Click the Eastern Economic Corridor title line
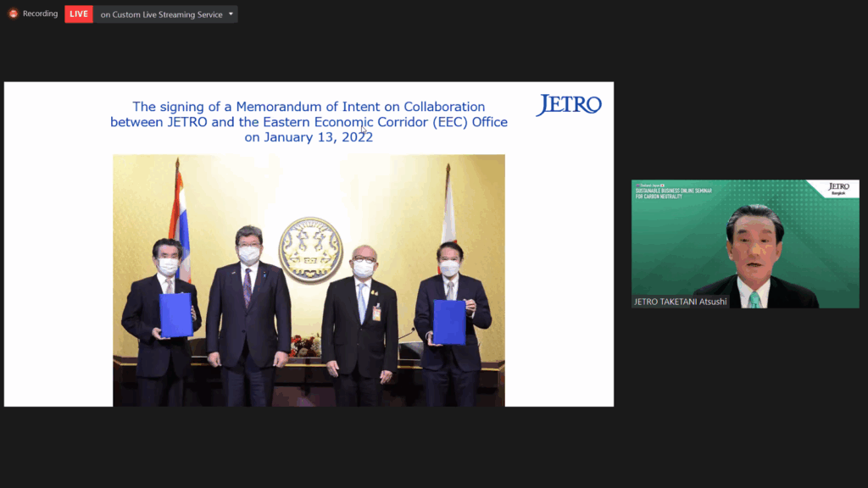Image resolution: width=868 pixels, height=488 pixels. 309,122
